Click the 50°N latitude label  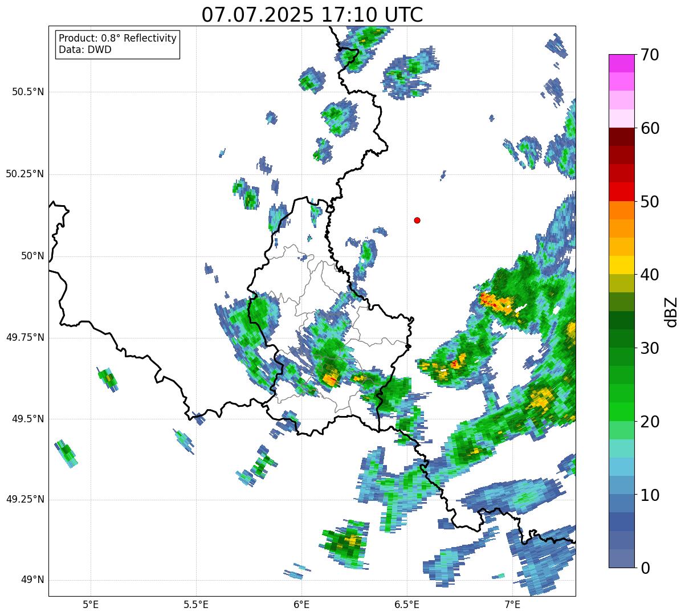[32, 256]
